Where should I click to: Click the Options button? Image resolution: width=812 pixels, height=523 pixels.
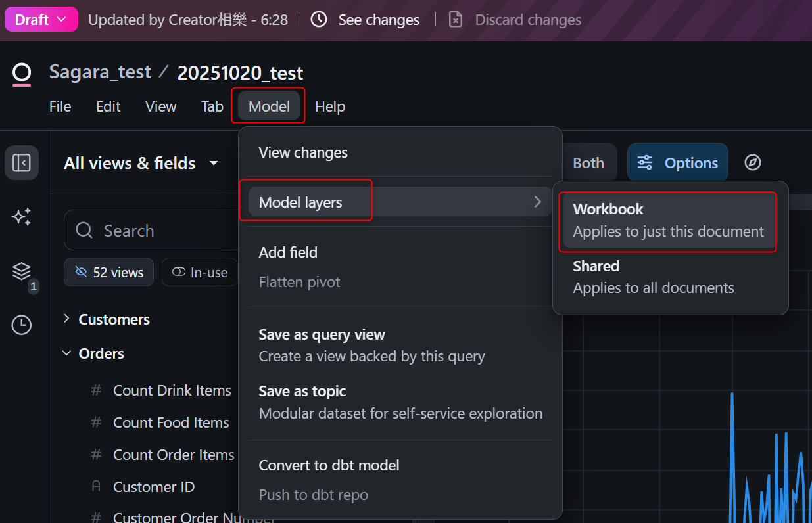click(x=678, y=163)
